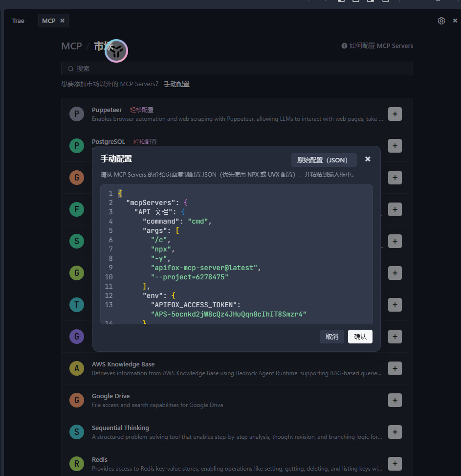Add the Sequential Thinking server
Image resolution: width=461 pixels, height=476 pixels.
tap(395, 431)
